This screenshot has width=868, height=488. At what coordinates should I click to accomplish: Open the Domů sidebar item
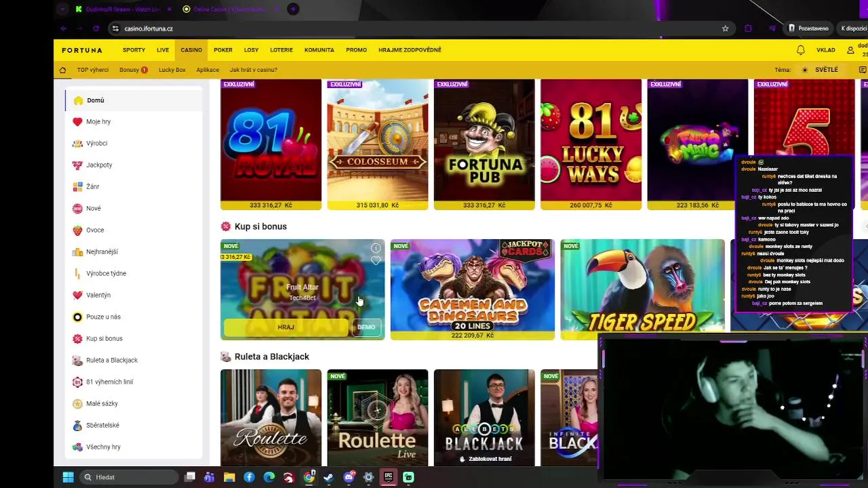pos(134,100)
